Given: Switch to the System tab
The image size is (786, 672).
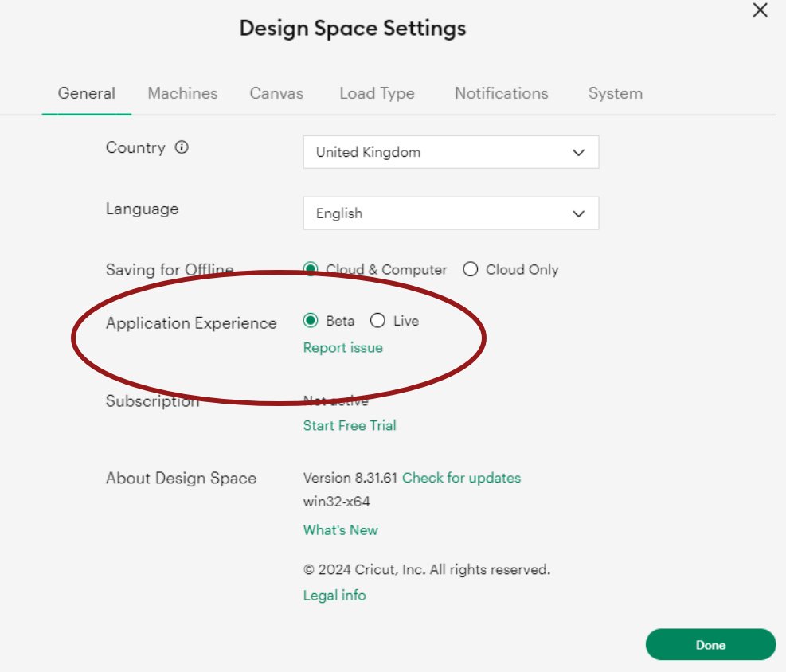Looking at the screenshot, I should [x=614, y=93].
